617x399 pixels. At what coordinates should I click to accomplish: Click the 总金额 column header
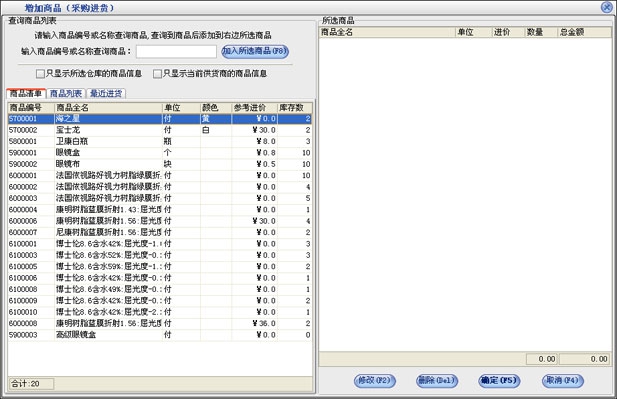click(584, 32)
